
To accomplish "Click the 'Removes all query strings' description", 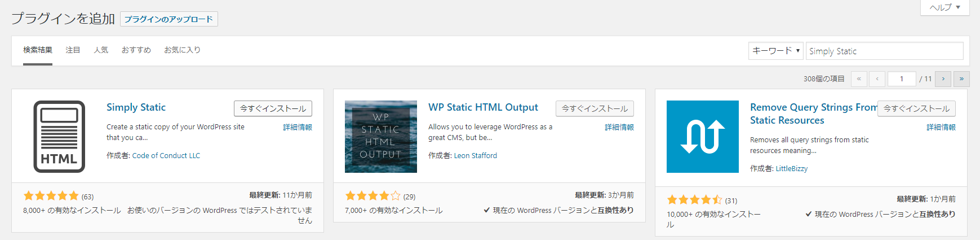I will coord(809,145).
